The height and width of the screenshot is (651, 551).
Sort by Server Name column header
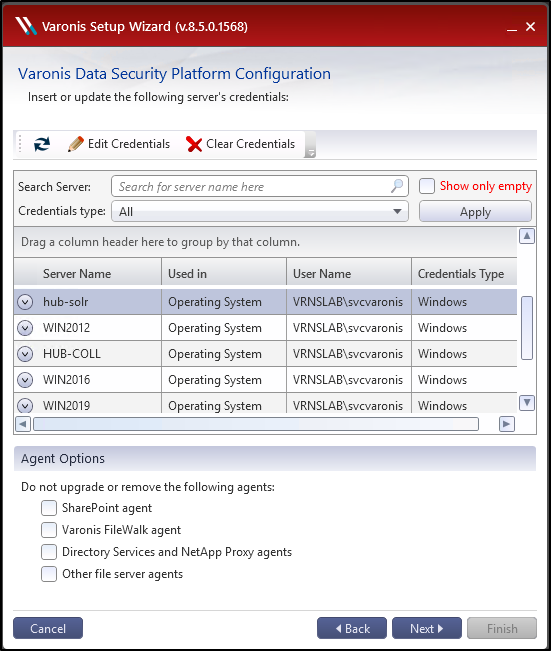[x=88, y=274]
